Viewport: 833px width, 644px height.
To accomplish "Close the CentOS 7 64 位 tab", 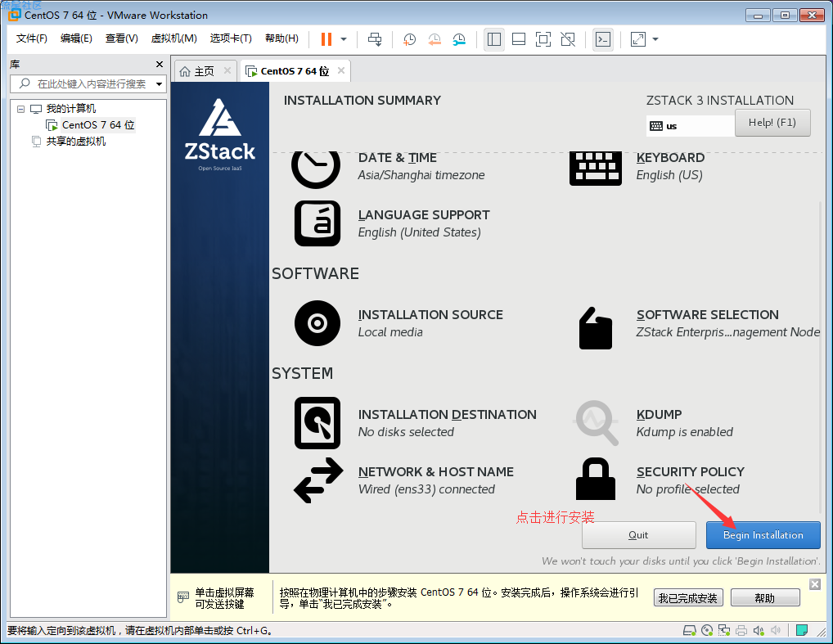I will point(341,70).
